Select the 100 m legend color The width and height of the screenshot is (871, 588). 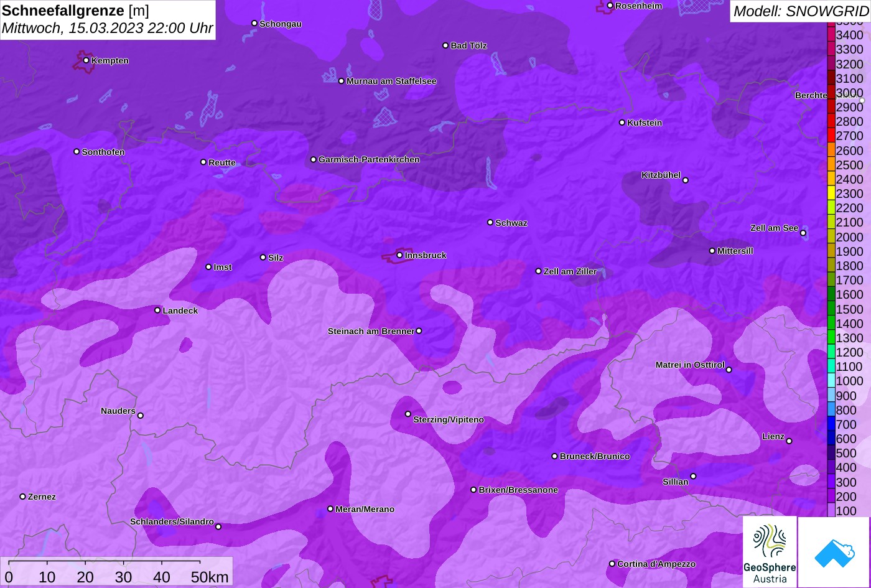(x=831, y=511)
